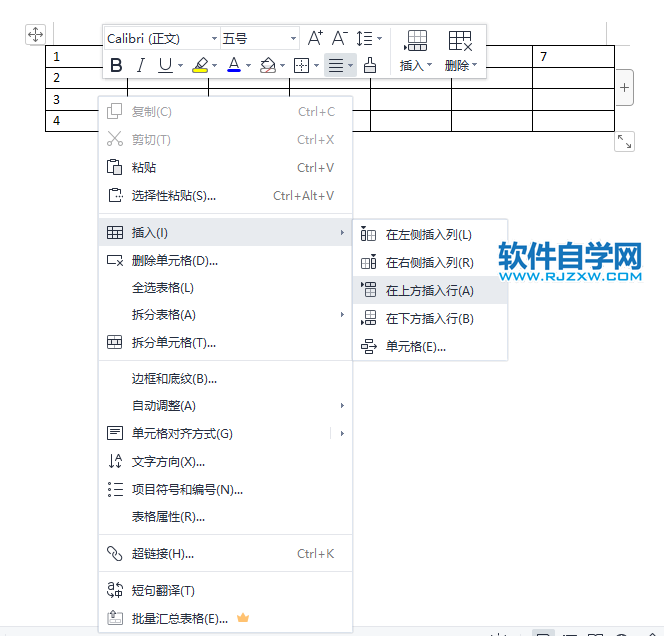Choose 项目符号和编号(N)... menu entry
664x636 pixels.
coord(225,489)
